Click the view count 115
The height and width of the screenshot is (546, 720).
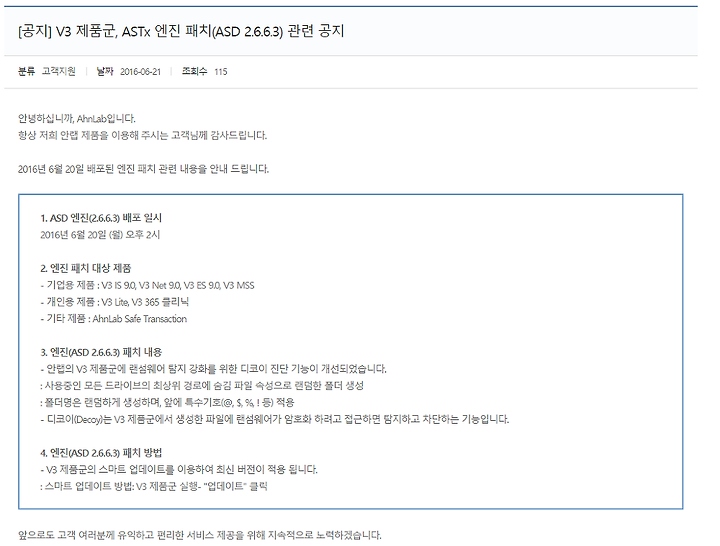pyautogui.click(x=221, y=72)
